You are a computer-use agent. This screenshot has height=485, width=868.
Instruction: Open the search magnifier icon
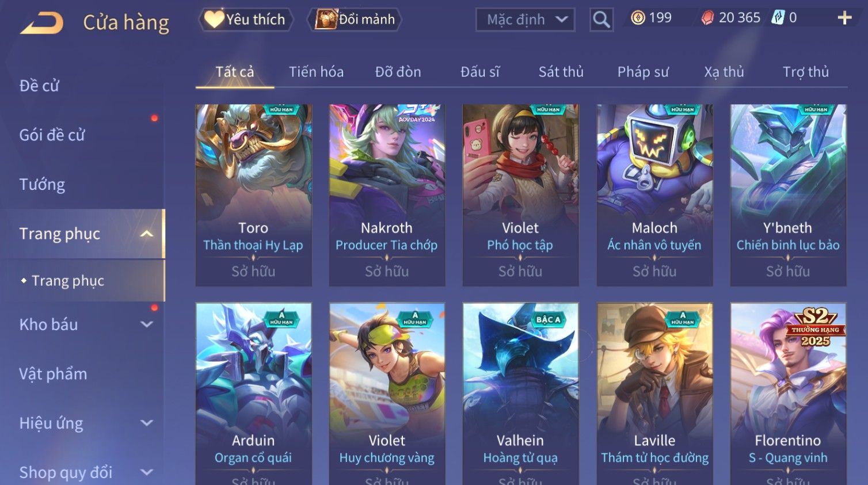pyautogui.click(x=601, y=20)
